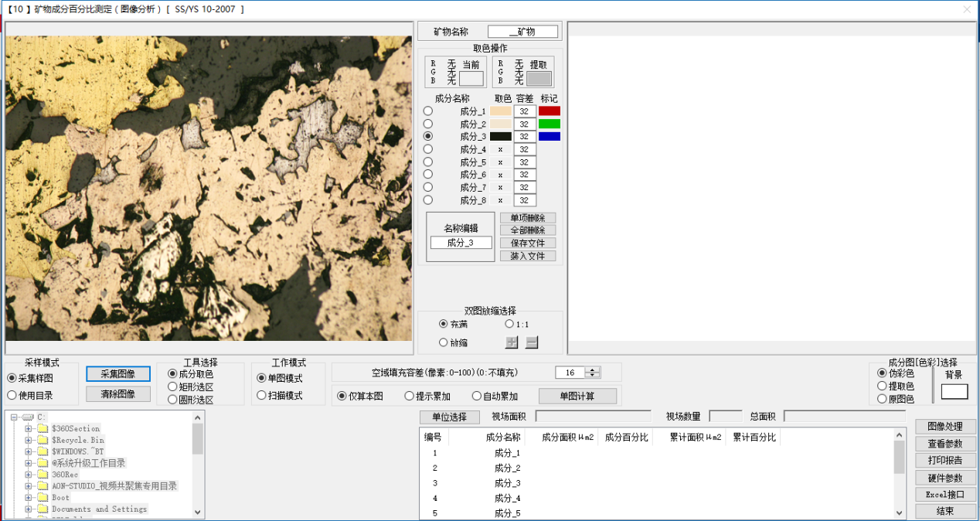The width and height of the screenshot is (980, 521).
Task: Click the C: drive icon
Action: tap(28, 417)
